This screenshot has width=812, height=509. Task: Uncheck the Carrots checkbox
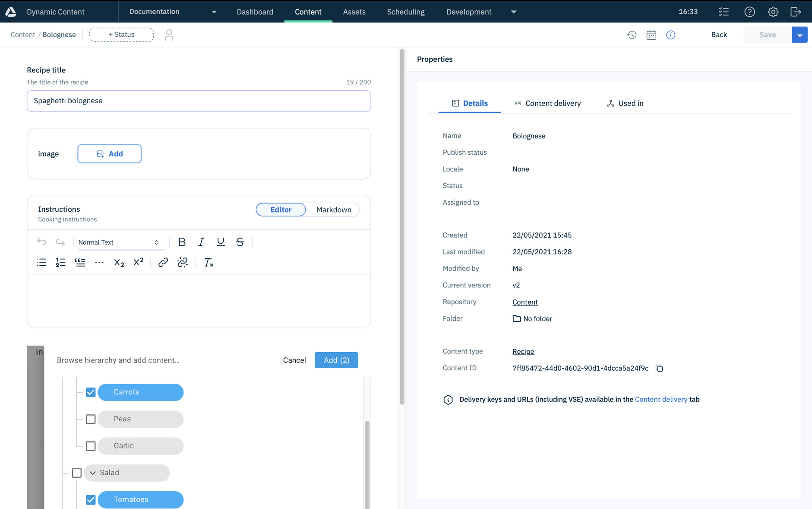coord(90,392)
